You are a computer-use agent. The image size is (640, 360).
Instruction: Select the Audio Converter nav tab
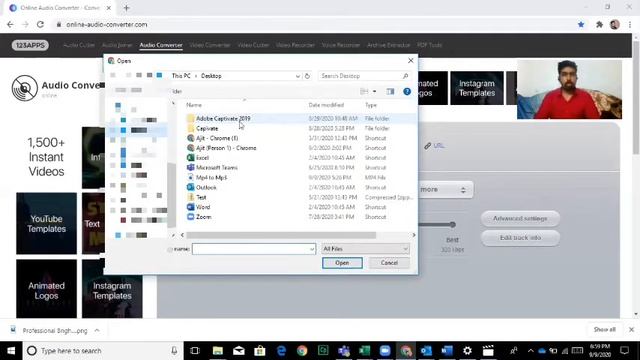(x=161, y=45)
